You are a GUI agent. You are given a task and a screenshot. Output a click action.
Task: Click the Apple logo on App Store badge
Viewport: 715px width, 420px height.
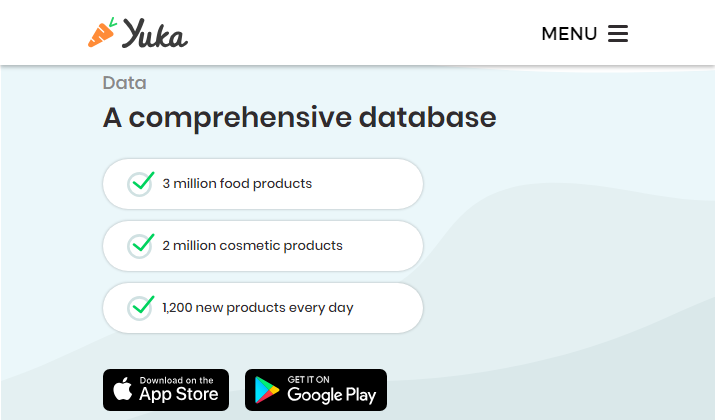point(123,389)
